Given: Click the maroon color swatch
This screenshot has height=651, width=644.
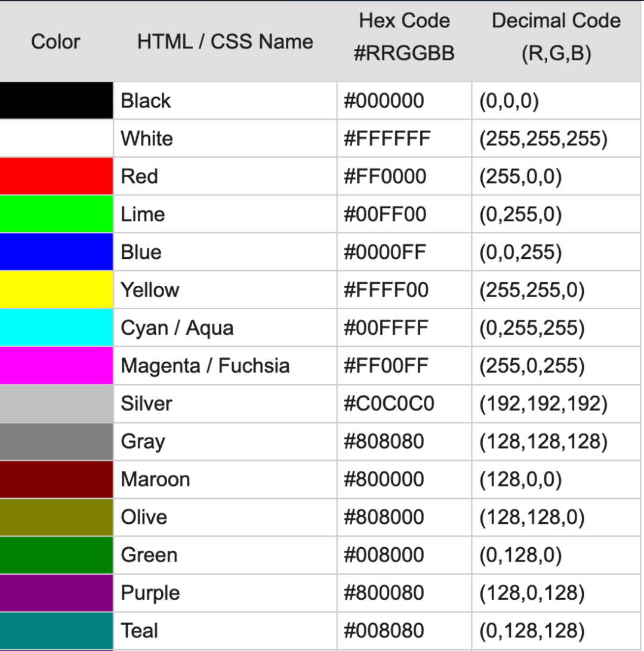Looking at the screenshot, I should 56,479.
